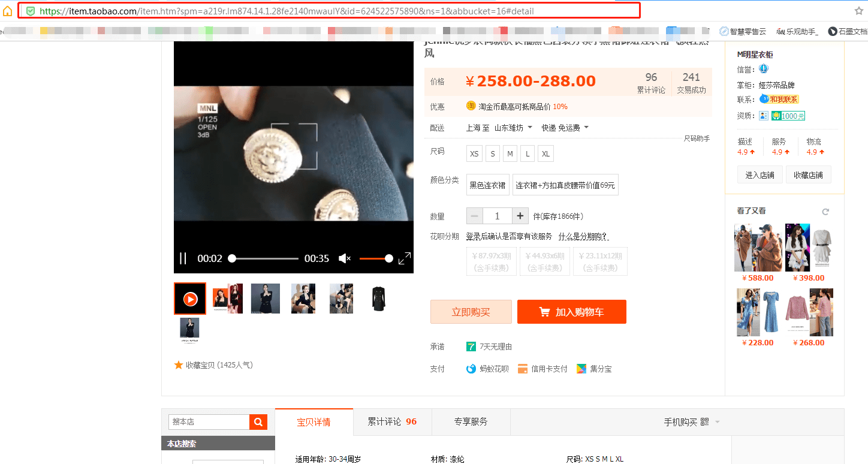Select size XL option

(545, 153)
